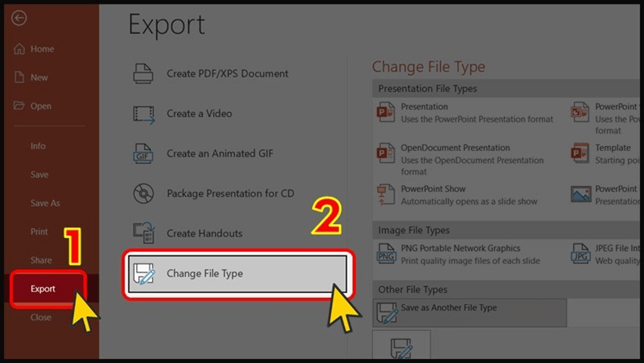Click the OpenDocument Presentation file icon
The width and height of the screenshot is (644, 363).
(385, 153)
